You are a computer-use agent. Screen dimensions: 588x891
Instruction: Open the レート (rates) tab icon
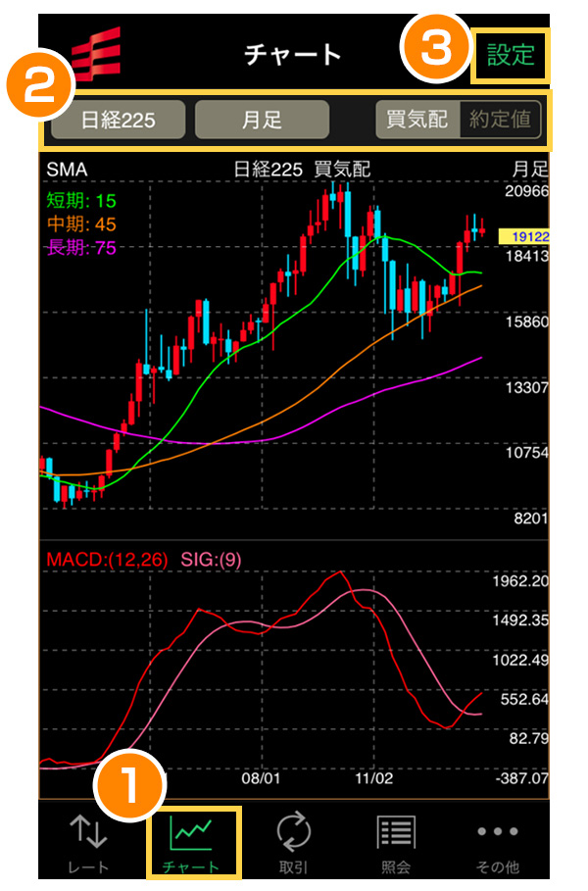pos(88,831)
